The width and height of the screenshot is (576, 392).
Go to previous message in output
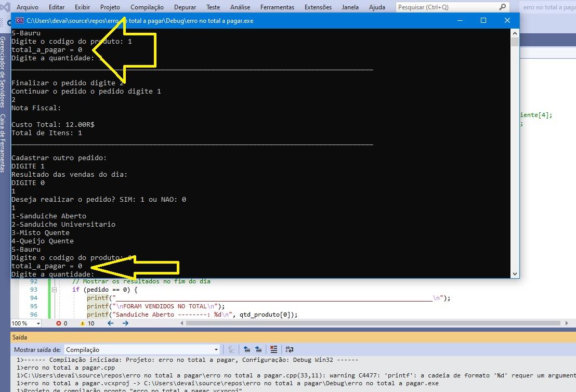click(247, 349)
